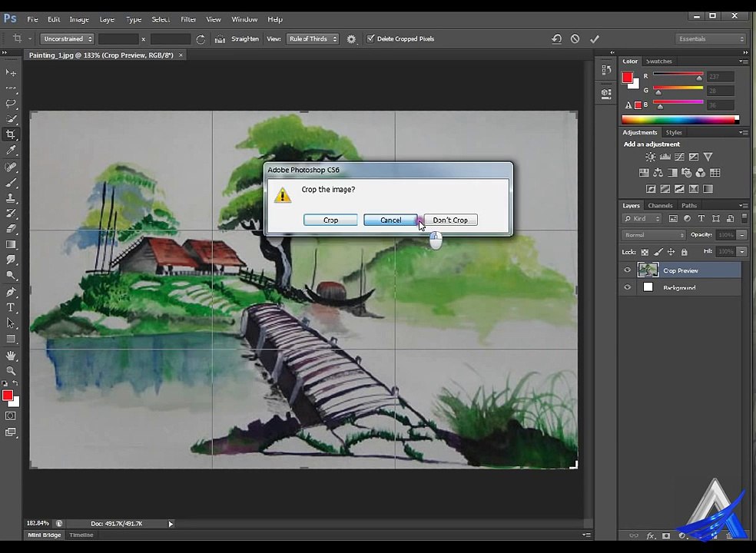Screen dimensions: 756x553
Task: Open the Essentials workspace dropdown
Action: pos(711,39)
